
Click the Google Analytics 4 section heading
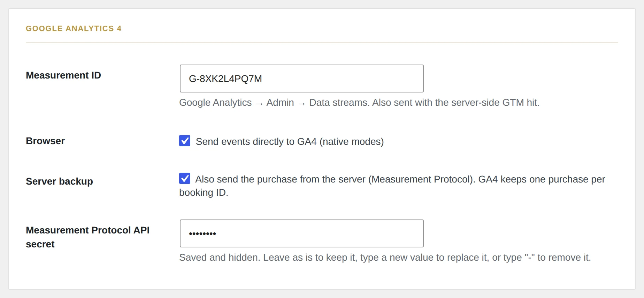[74, 28]
